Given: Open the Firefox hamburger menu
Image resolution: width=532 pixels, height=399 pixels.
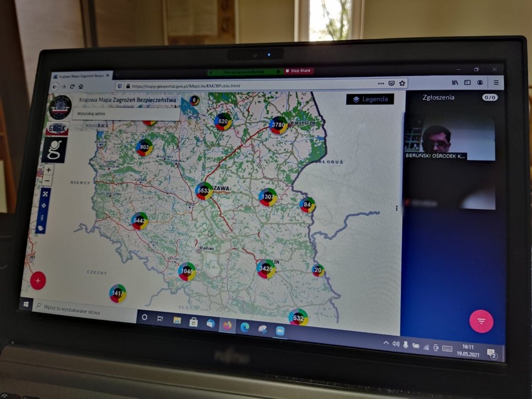Looking at the screenshot, I should pyautogui.click(x=495, y=83).
